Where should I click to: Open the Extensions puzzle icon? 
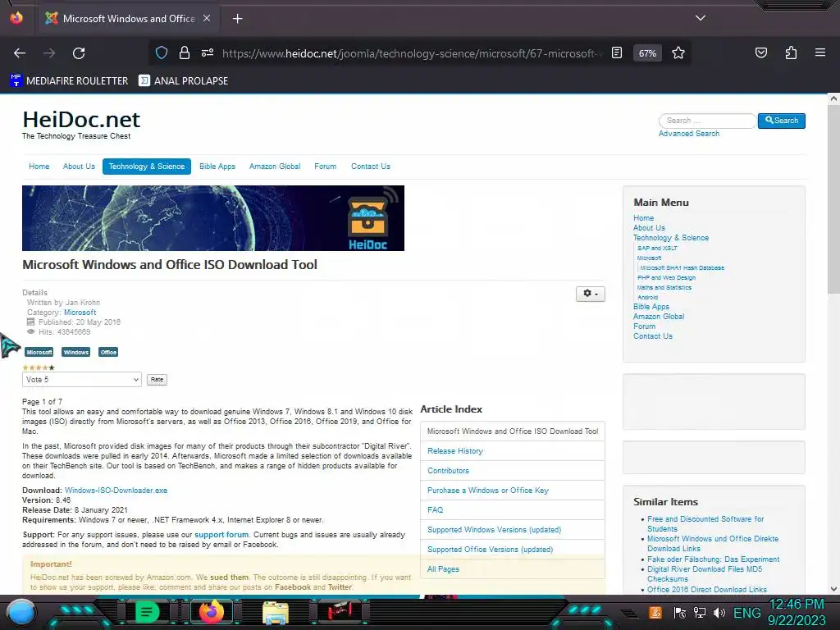click(x=791, y=52)
